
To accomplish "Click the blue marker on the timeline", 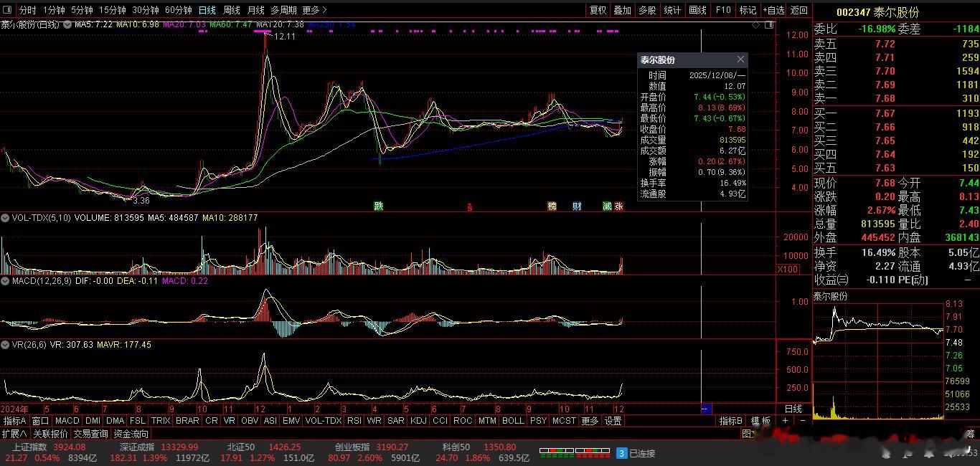I will pyautogui.click(x=705, y=409).
